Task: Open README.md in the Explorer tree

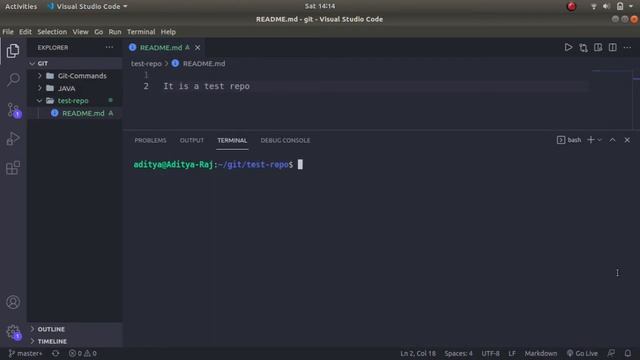Action: [75, 113]
